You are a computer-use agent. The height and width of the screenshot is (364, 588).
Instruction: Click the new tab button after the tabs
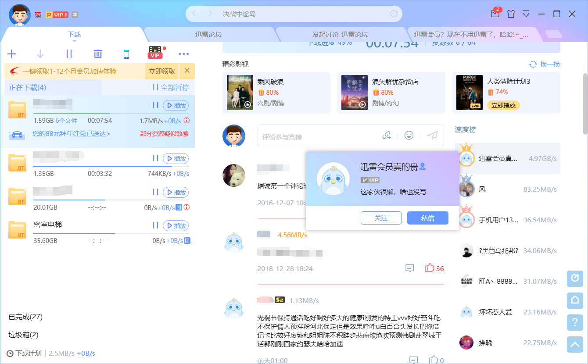pyautogui.click(x=553, y=35)
